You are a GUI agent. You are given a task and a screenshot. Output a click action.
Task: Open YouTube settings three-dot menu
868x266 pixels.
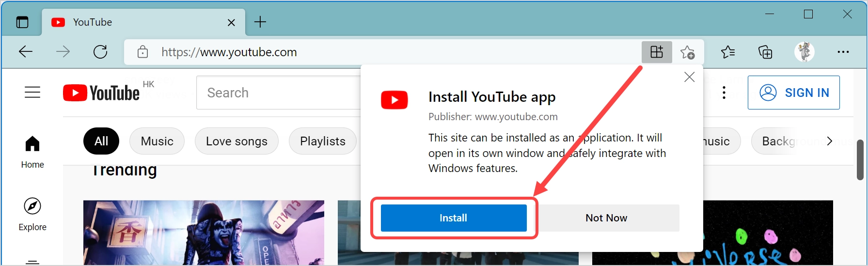point(724,93)
